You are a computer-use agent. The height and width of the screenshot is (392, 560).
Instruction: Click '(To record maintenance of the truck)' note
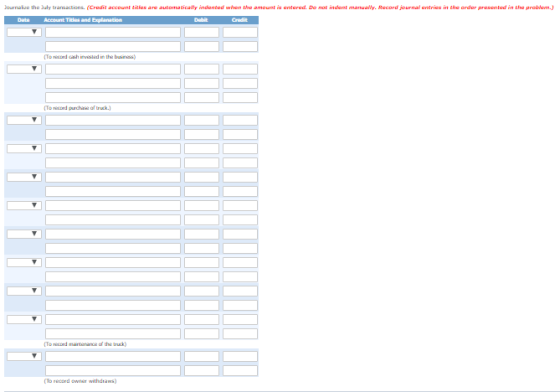click(85, 344)
